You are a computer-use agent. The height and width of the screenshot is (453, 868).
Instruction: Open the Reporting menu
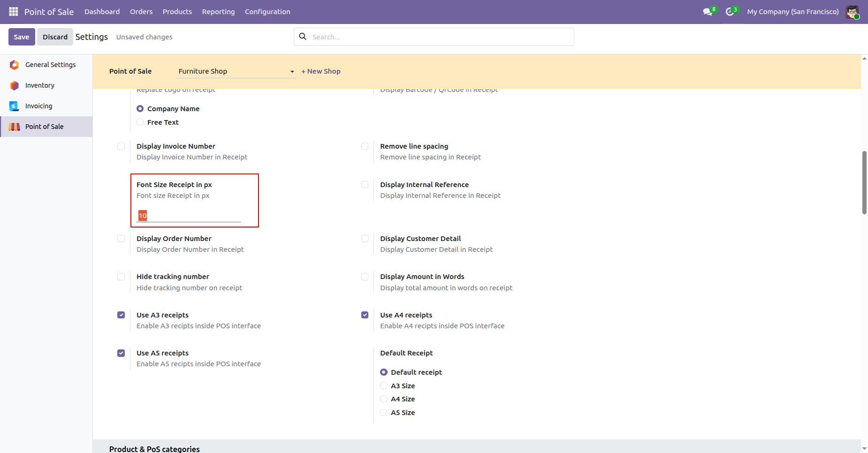coord(218,12)
